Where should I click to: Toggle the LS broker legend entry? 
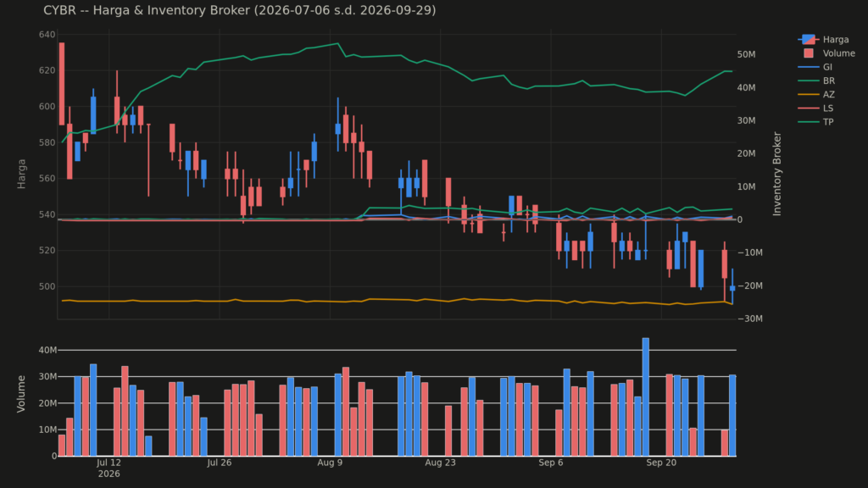click(x=816, y=108)
